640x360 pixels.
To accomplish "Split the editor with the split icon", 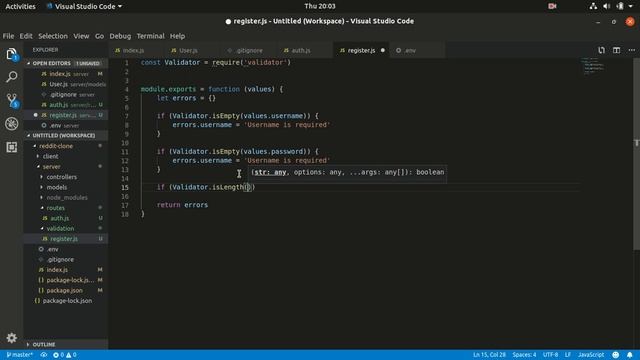I will tap(616, 50).
